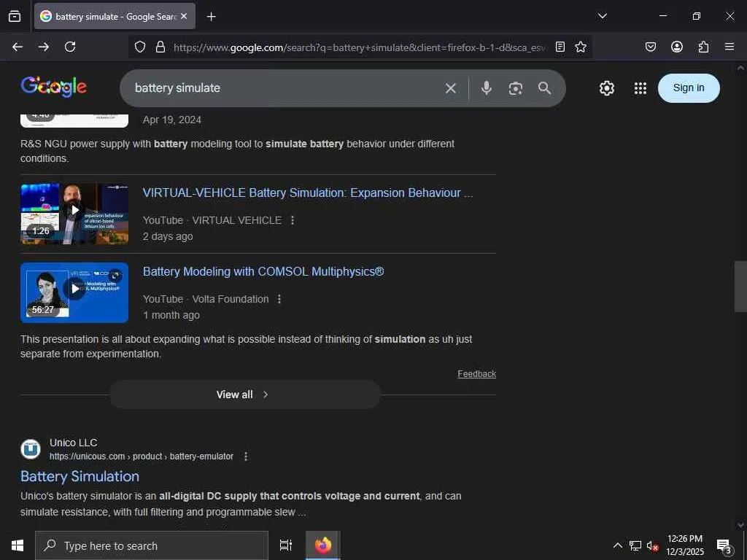Screen dimensions: 747x560
Task: Start voice search with the microphone
Action: [486, 88]
